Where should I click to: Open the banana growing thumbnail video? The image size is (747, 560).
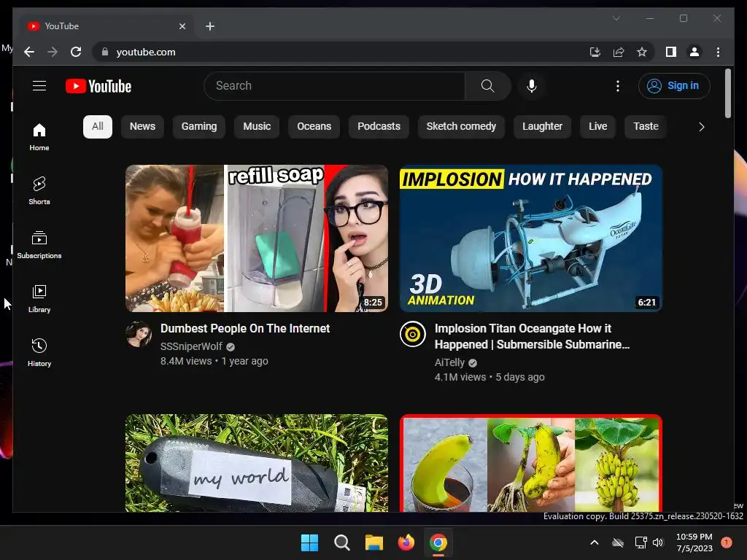click(x=531, y=463)
